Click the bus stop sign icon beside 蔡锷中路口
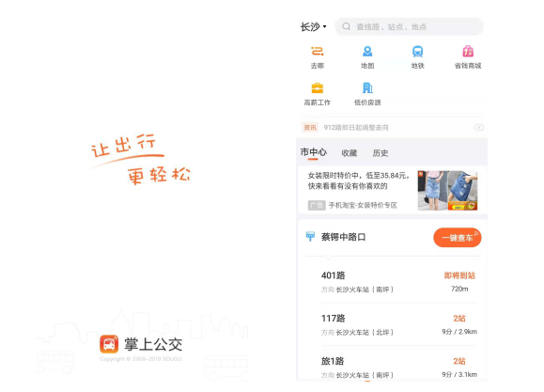This screenshot has width=544, height=392. click(310, 237)
